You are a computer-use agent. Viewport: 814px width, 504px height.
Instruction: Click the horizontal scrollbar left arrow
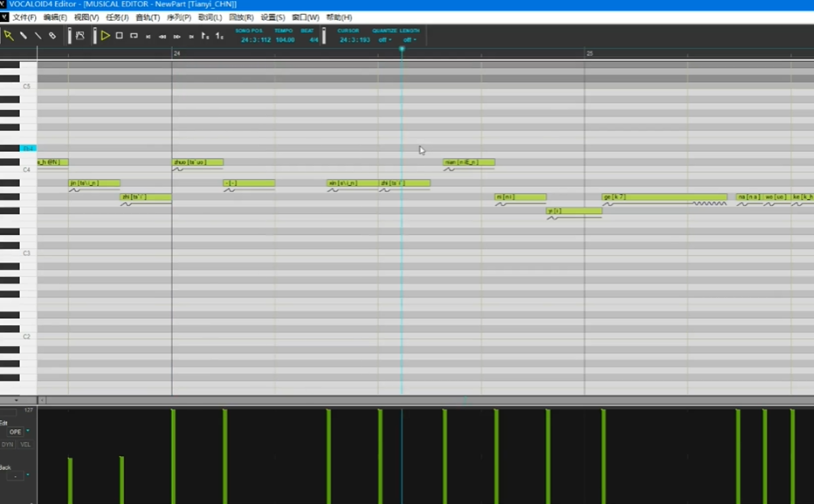42,401
